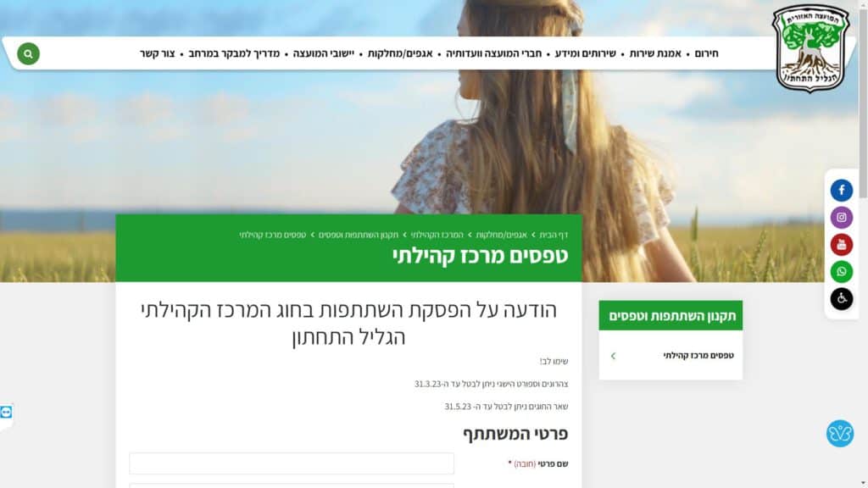This screenshot has height=488, width=868.
Task: Expand the טפסים מרכז קהילתי sidebar chevron
Action: pos(613,356)
